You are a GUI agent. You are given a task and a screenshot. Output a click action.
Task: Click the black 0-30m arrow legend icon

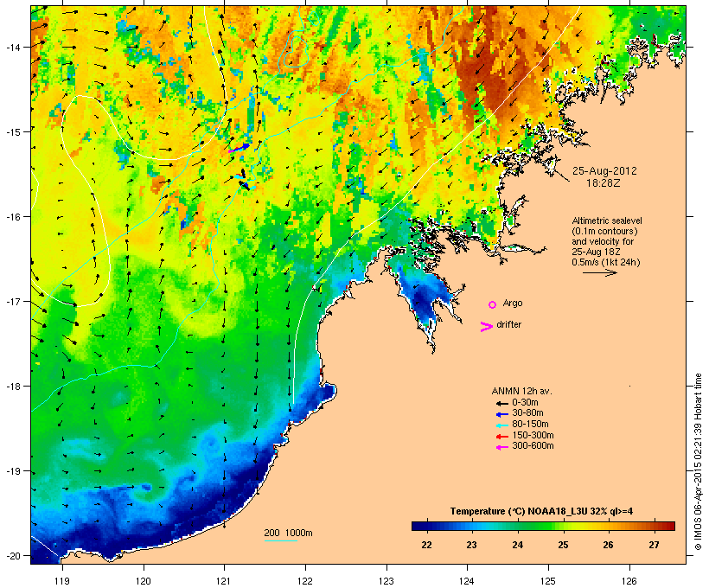(x=501, y=403)
